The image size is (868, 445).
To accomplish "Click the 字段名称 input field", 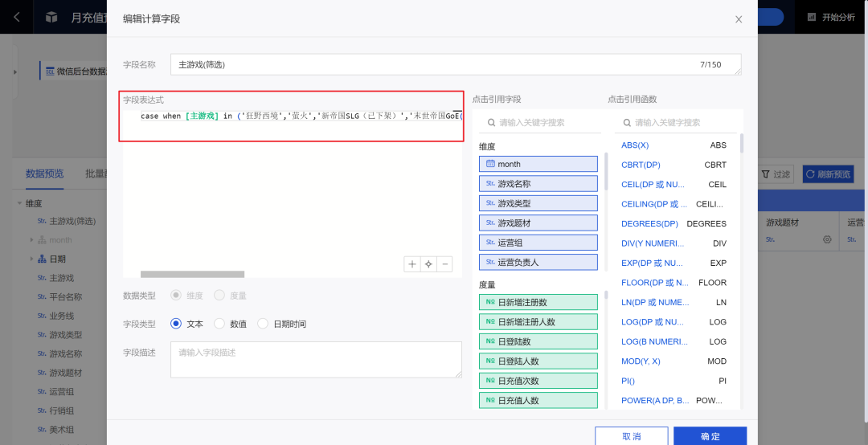I will (x=456, y=65).
